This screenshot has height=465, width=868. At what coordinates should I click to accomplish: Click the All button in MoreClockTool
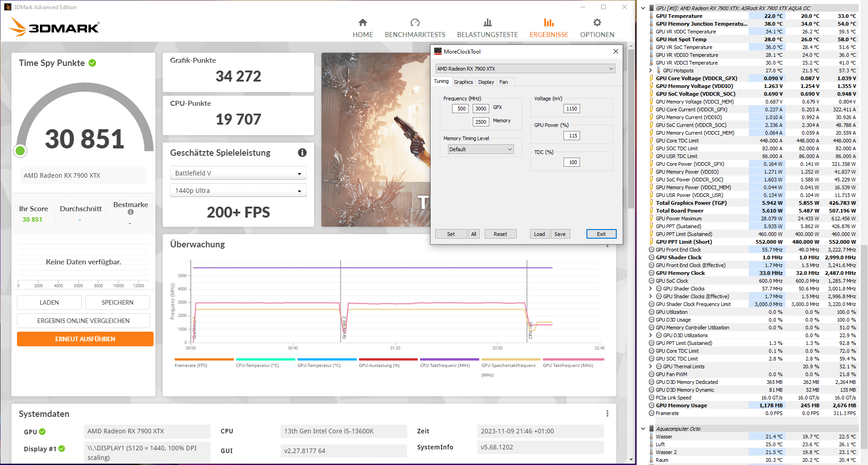point(474,234)
